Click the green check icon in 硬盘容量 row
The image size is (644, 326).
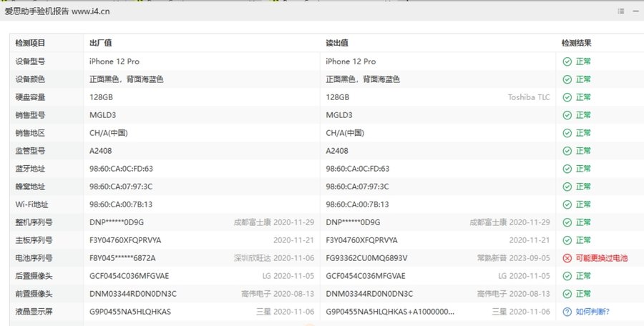coord(567,97)
